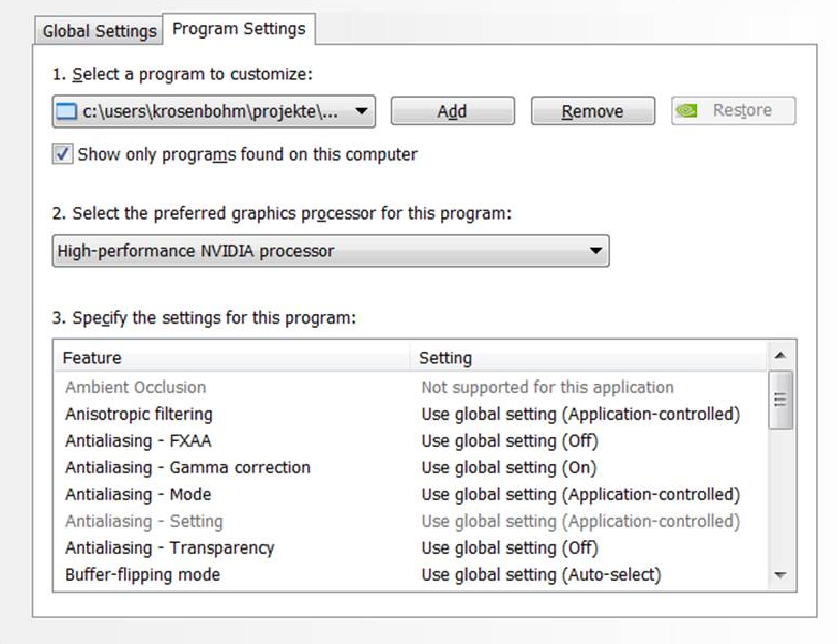Click the Buffer-flipping mode row
838x644 pixels.
pos(143,575)
